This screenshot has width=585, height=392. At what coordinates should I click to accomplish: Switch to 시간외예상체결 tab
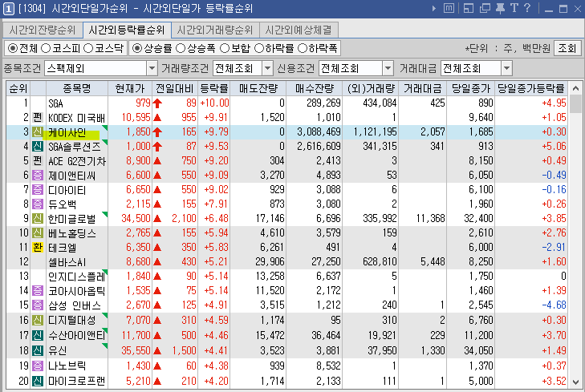(x=298, y=30)
